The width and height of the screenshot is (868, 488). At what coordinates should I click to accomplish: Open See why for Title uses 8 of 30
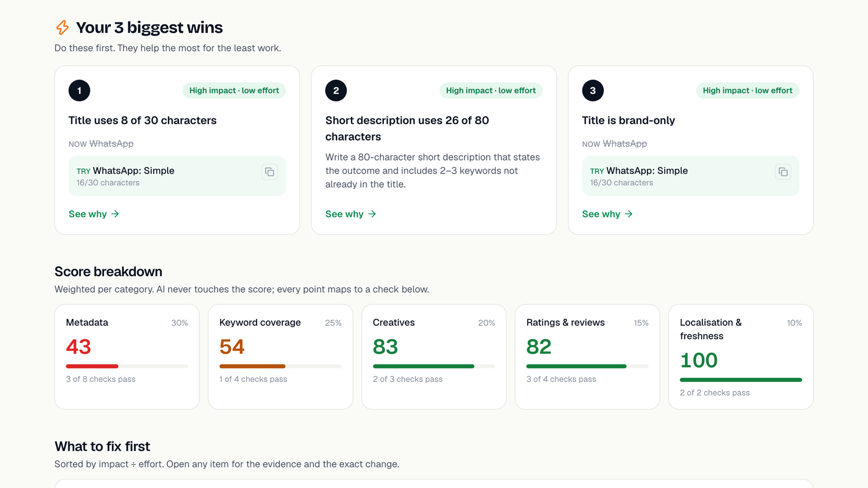pos(94,214)
